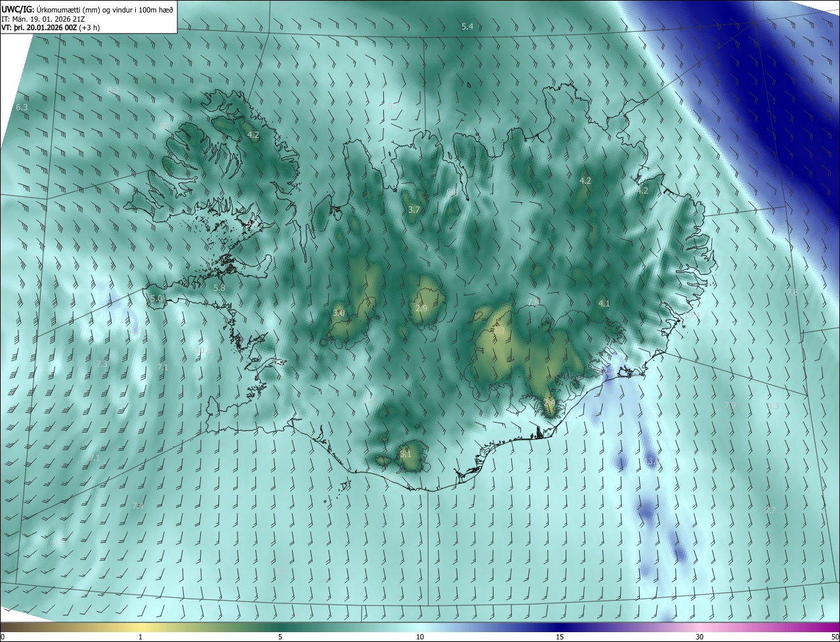Click the "50" tick on the color scale
This screenshot has height=642, width=840.
point(835,637)
